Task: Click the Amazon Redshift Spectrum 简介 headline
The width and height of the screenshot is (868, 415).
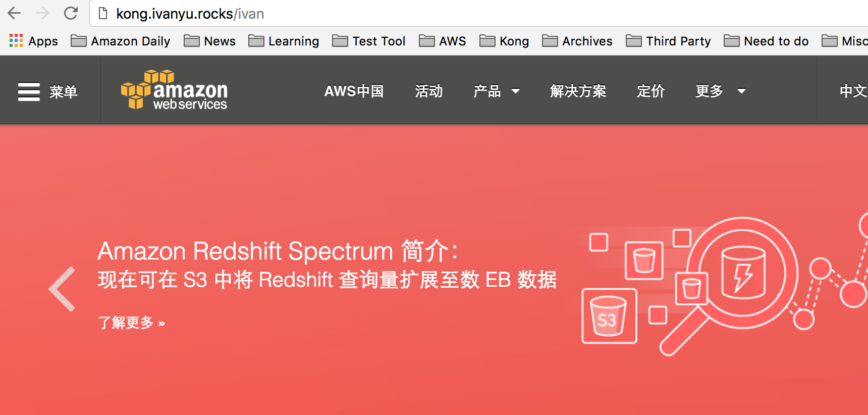Action: pos(278,251)
